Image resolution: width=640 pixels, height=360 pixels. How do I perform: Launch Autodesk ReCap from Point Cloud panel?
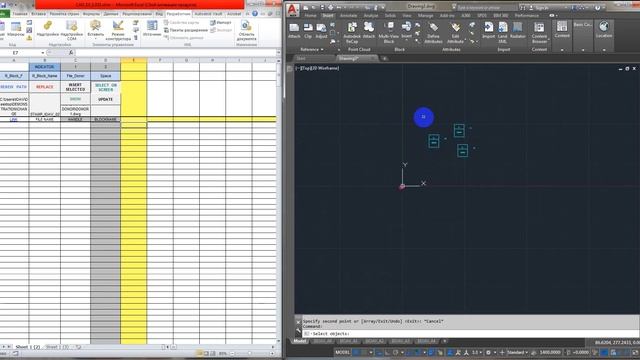click(352, 33)
